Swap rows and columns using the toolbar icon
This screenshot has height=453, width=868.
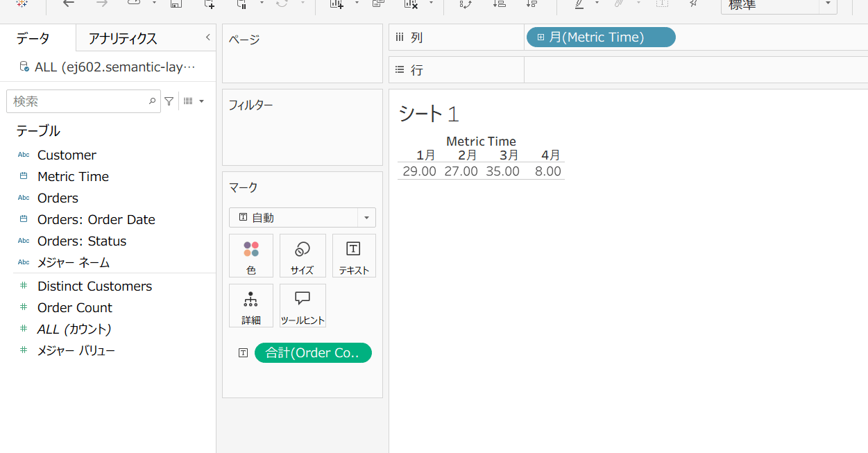click(x=466, y=3)
